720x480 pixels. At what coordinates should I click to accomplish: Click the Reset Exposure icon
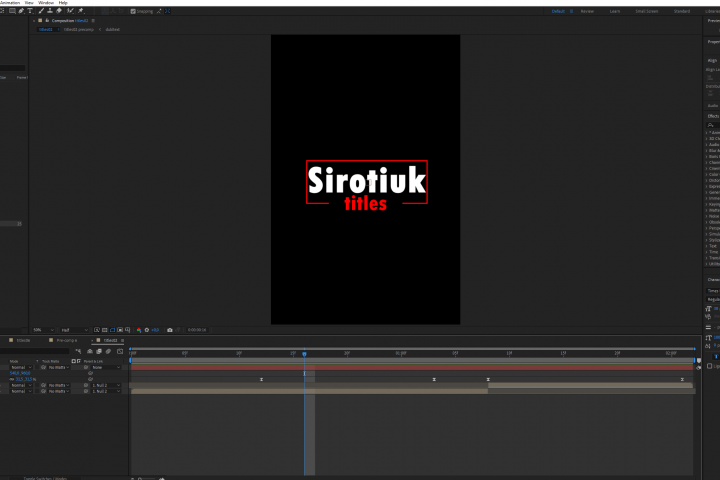coord(147,330)
